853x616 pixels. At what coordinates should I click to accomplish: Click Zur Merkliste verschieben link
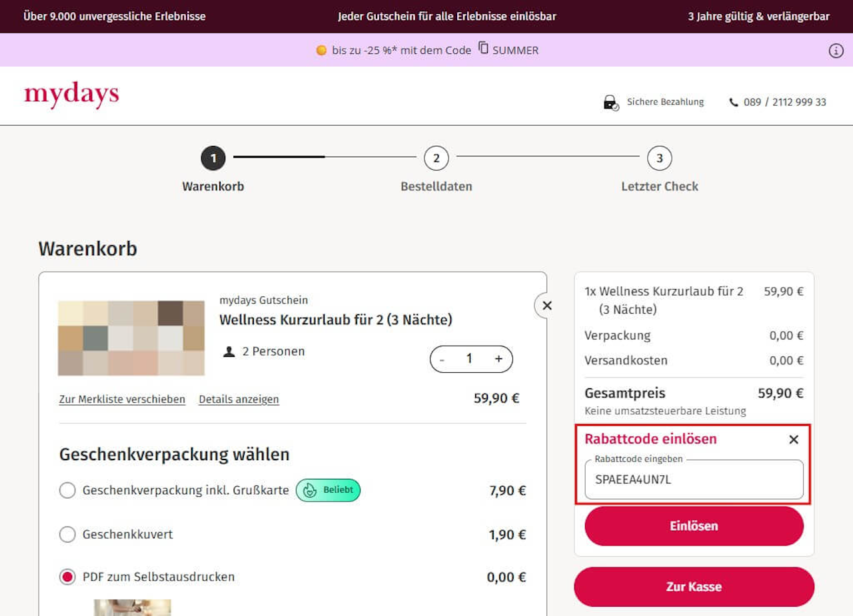122,400
